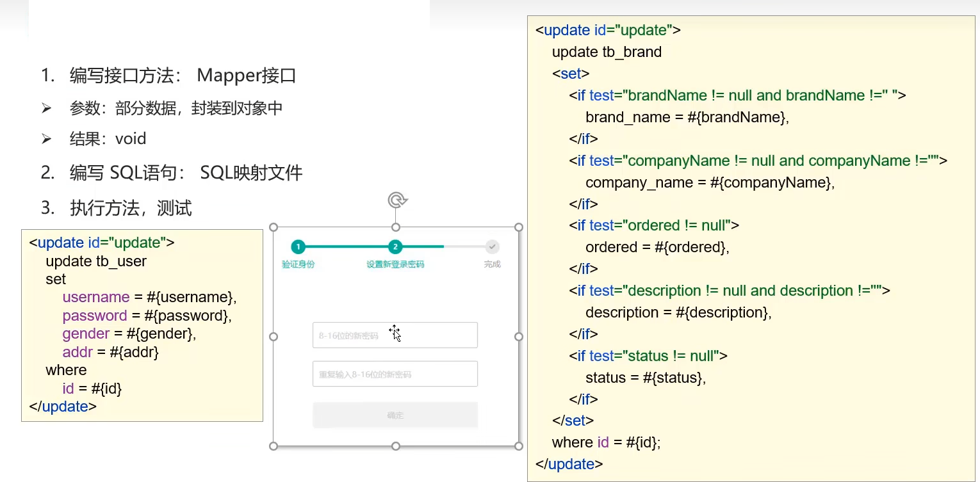Click the line <if test="status != null">
The image size is (980, 482).
tap(648, 356)
